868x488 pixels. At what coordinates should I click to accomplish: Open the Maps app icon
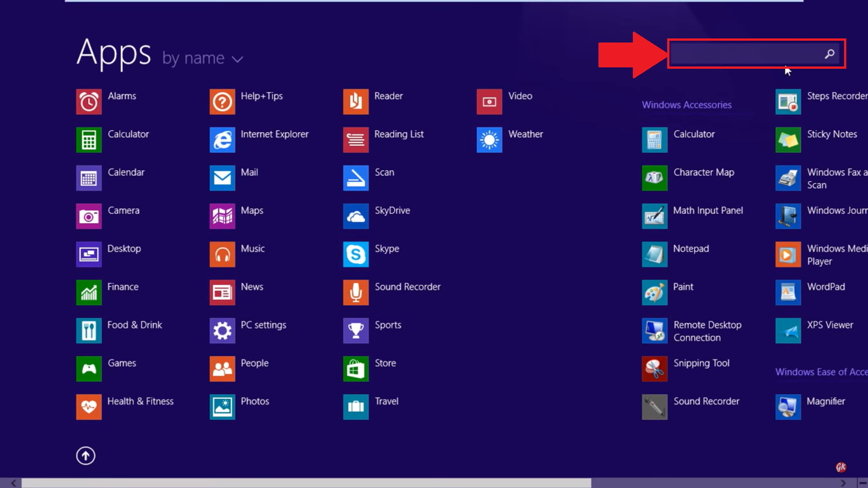pos(222,216)
